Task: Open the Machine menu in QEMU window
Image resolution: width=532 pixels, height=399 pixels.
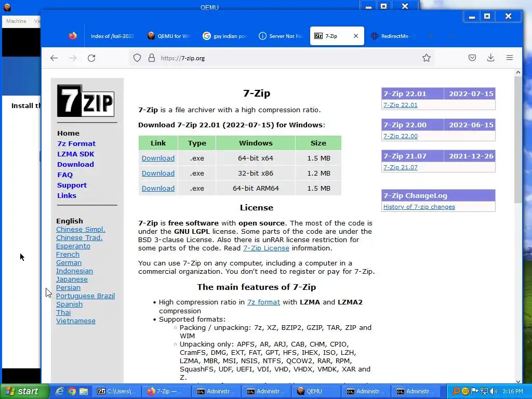Action: pyautogui.click(x=16, y=21)
